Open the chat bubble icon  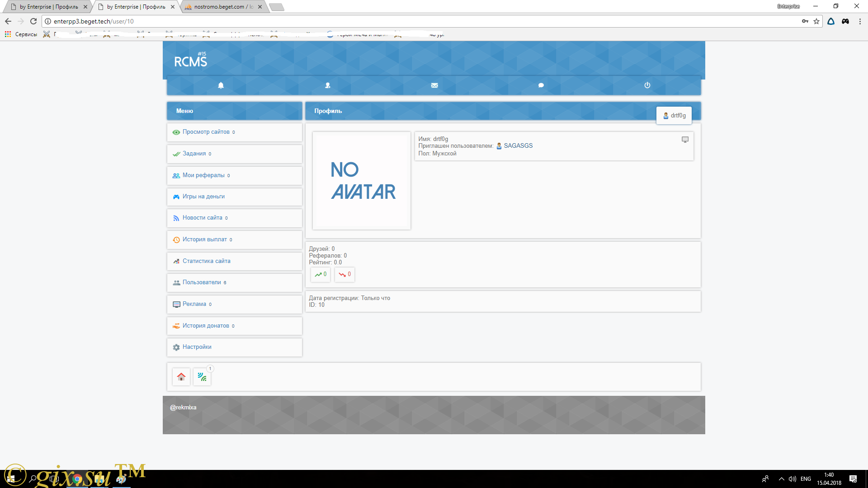click(x=541, y=85)
